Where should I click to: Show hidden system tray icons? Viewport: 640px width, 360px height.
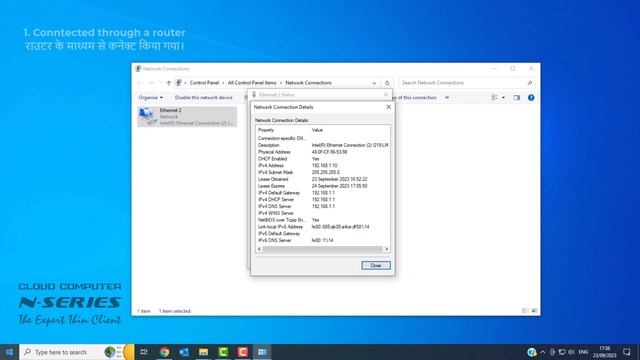542,352
